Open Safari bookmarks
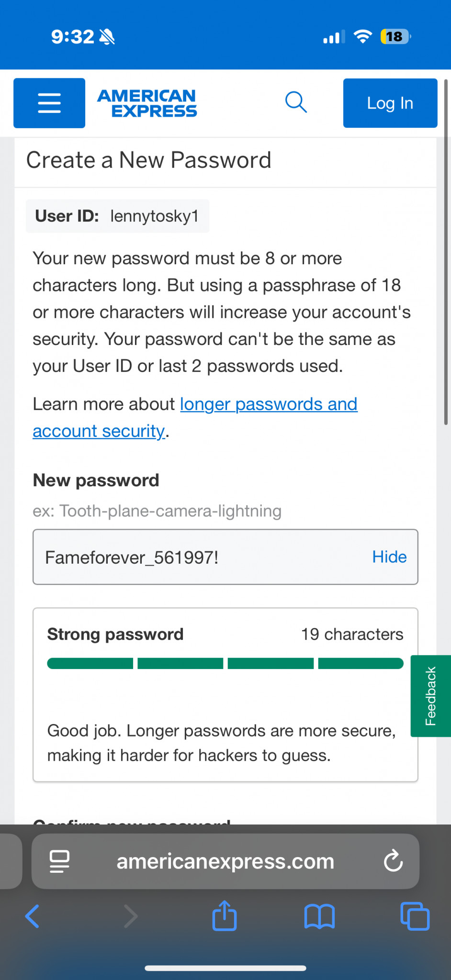The width and height of the screenshot is (451, 980). coord(319,916)
